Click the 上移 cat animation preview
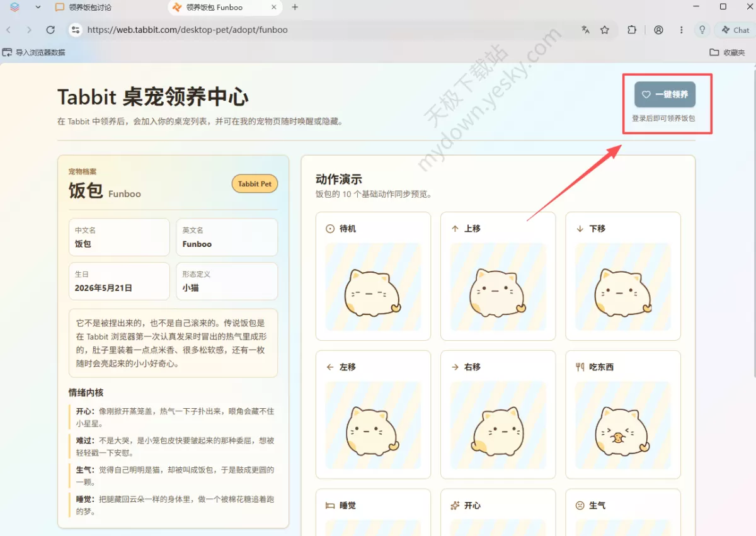Viewport: 756px width, 536px height. (x=498, y=287)
